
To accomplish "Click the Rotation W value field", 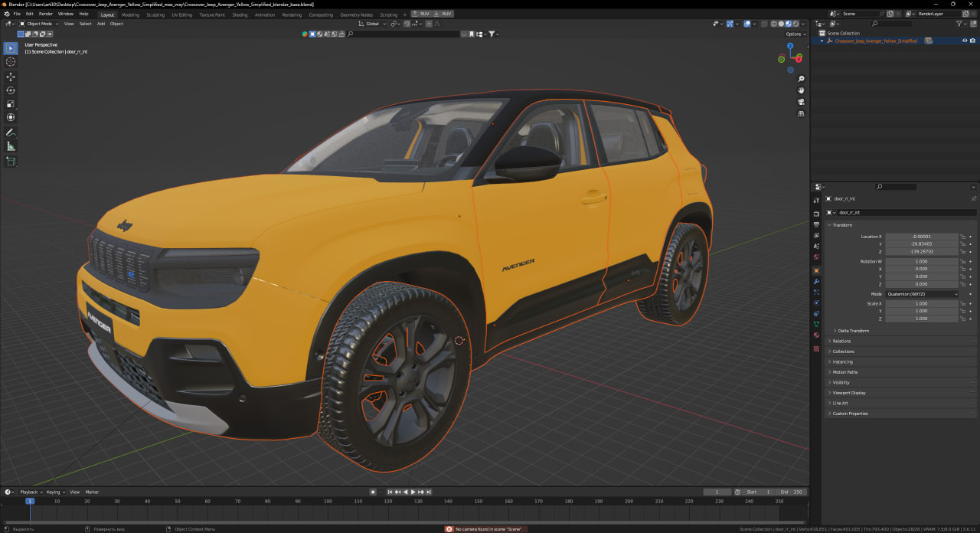I will click(922, 262).
